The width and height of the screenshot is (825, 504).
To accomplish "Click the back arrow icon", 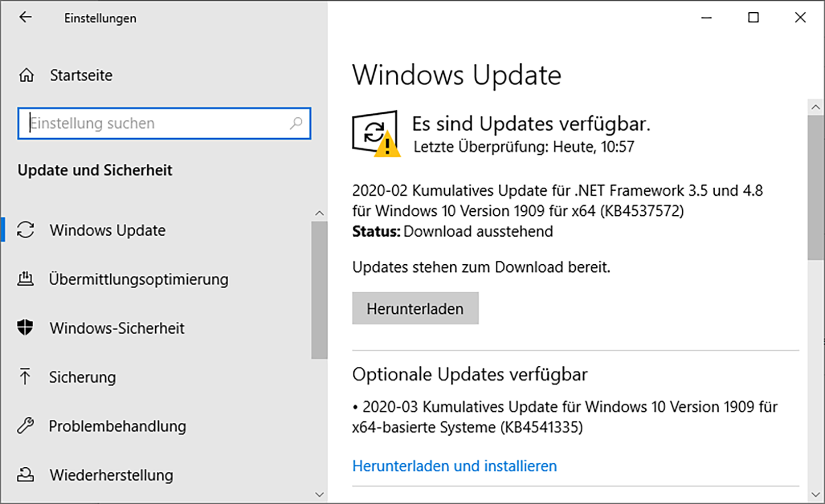I will tap(25, 17).
